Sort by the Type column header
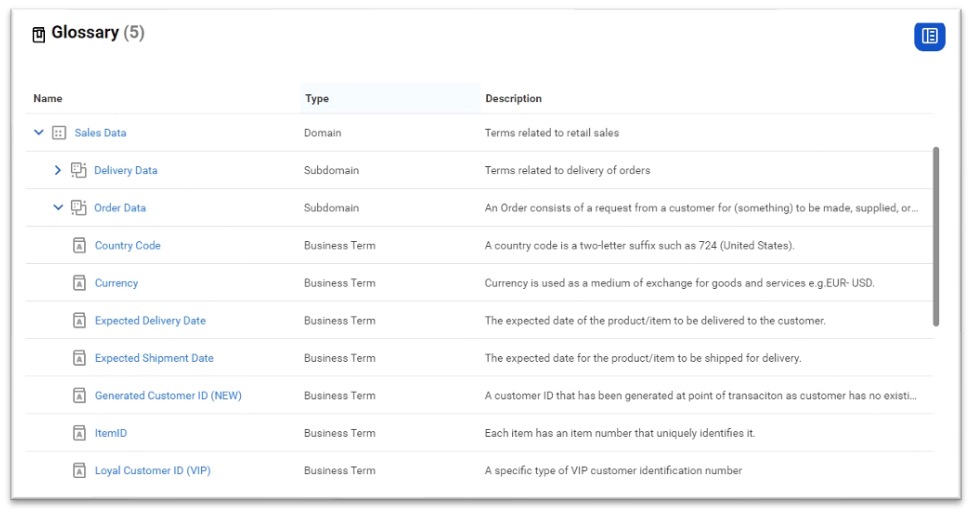Screen dimensions: 972x514 point(317,99)
